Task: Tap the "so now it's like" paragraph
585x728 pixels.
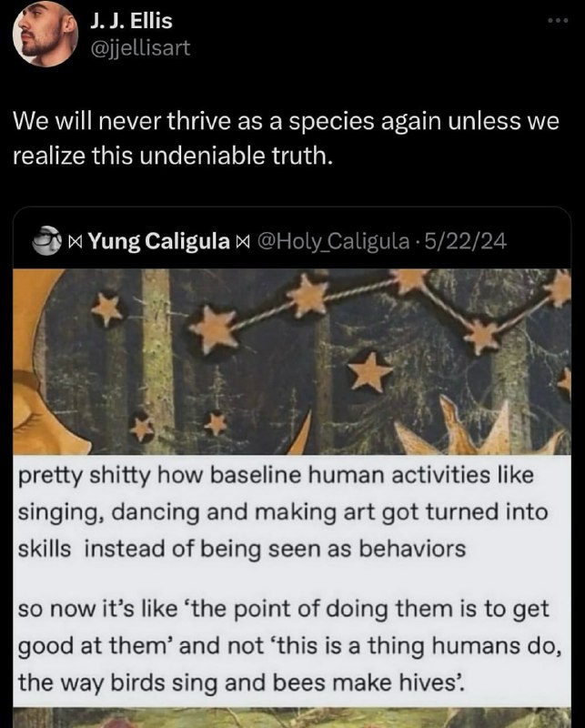Action: tap(289, 645)
